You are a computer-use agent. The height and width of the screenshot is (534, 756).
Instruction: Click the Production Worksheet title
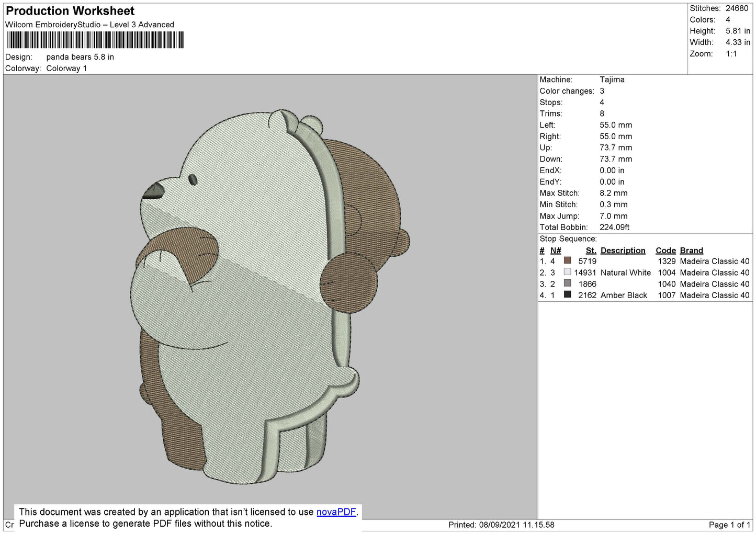(70, 11)
